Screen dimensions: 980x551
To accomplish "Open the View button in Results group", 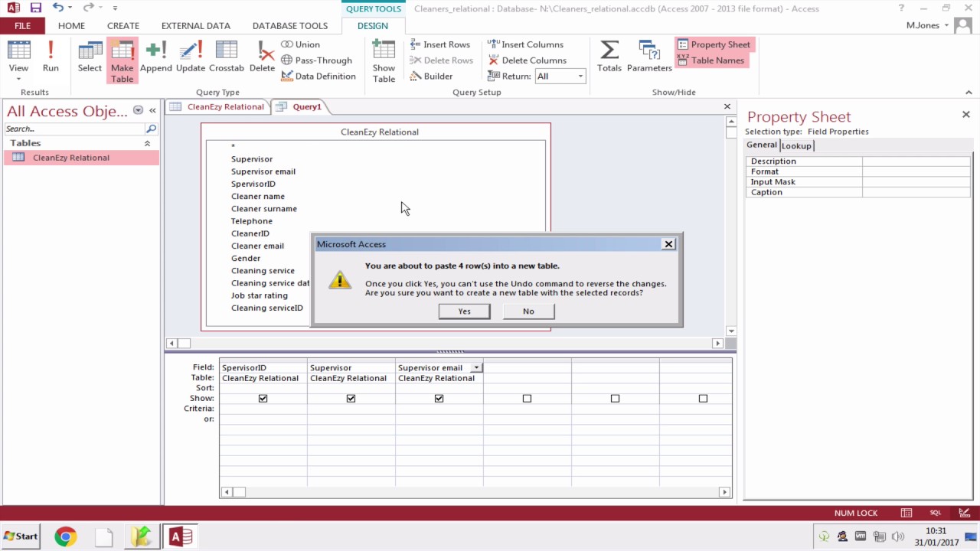I will point(18,61).
